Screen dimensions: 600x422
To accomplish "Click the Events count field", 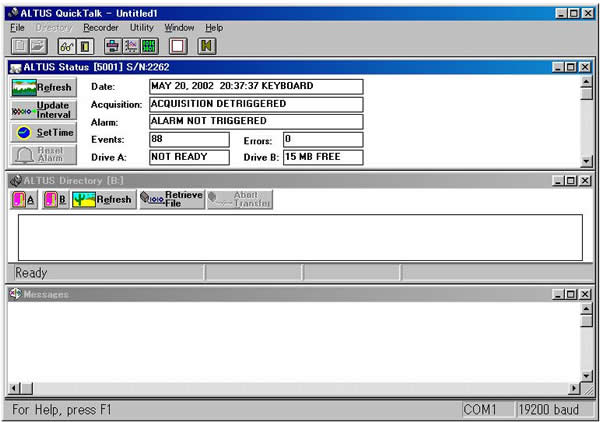I will (189, 140).
